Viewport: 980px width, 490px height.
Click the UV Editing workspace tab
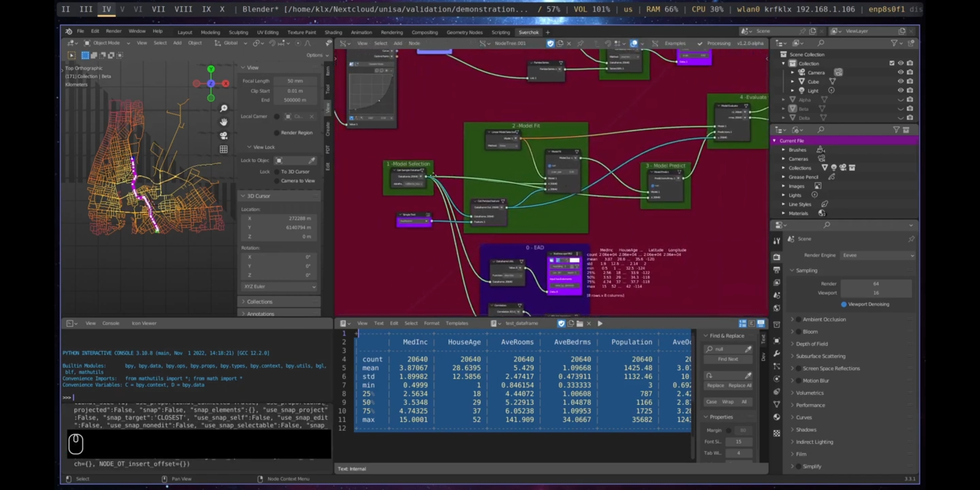tap(267, 32)
